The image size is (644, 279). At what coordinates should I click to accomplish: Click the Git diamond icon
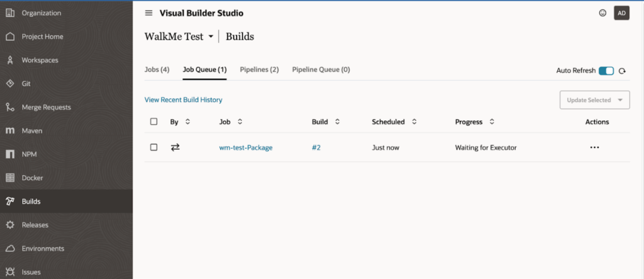(10, 84)
